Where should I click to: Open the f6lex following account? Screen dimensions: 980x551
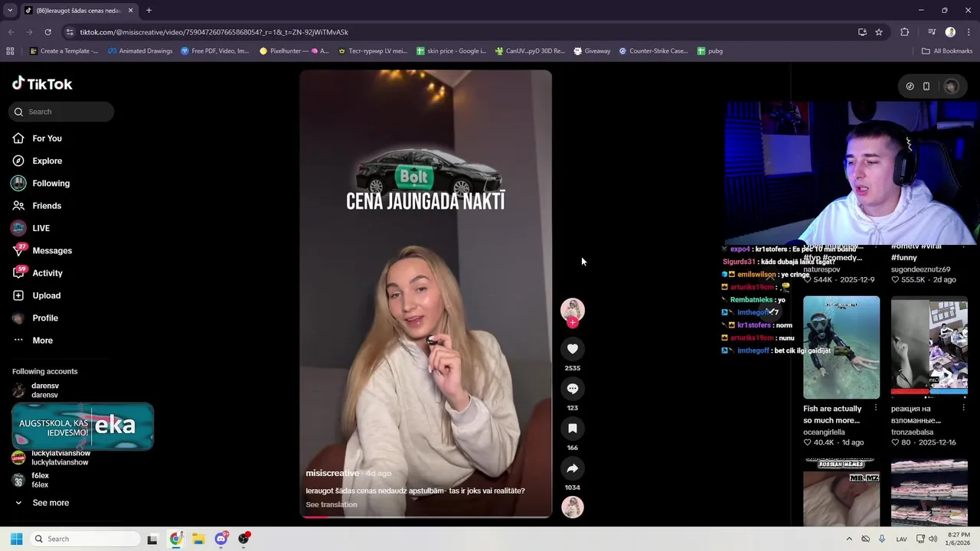pyautogui.click(x=31, y=480)
